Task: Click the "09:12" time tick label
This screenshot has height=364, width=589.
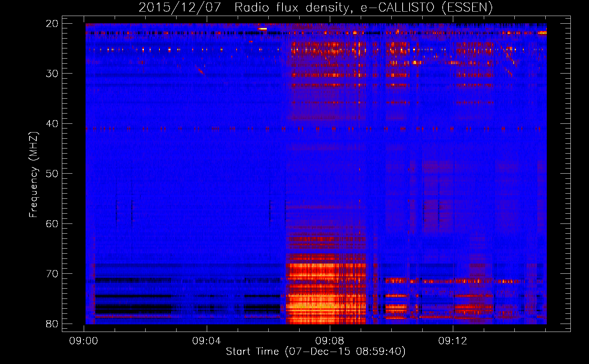Action: point(453,341)
